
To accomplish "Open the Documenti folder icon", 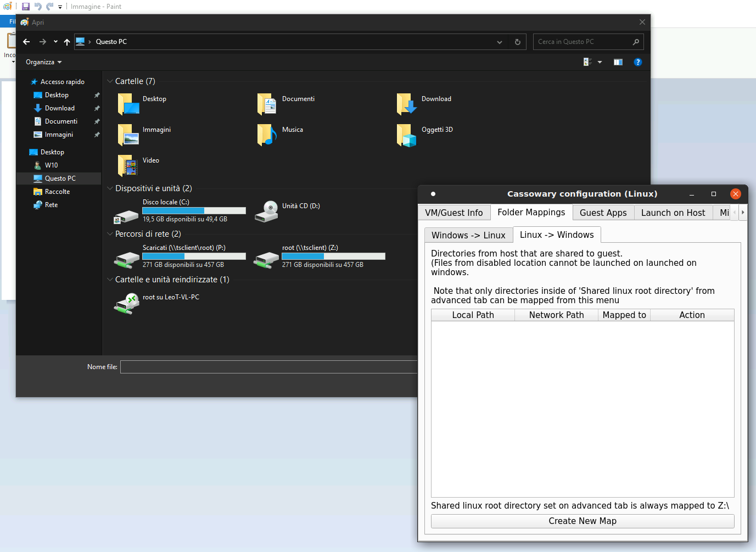I will (x=267, y=104).
